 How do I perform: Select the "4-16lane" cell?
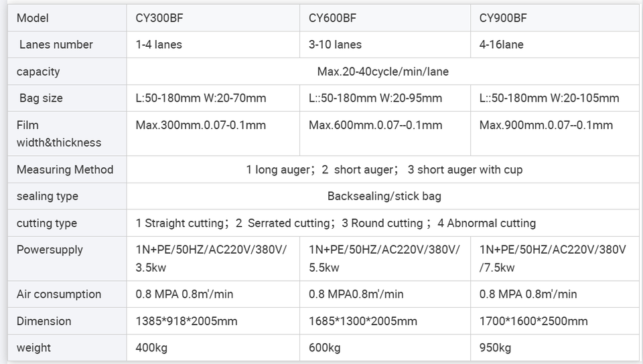pos(502,45)
